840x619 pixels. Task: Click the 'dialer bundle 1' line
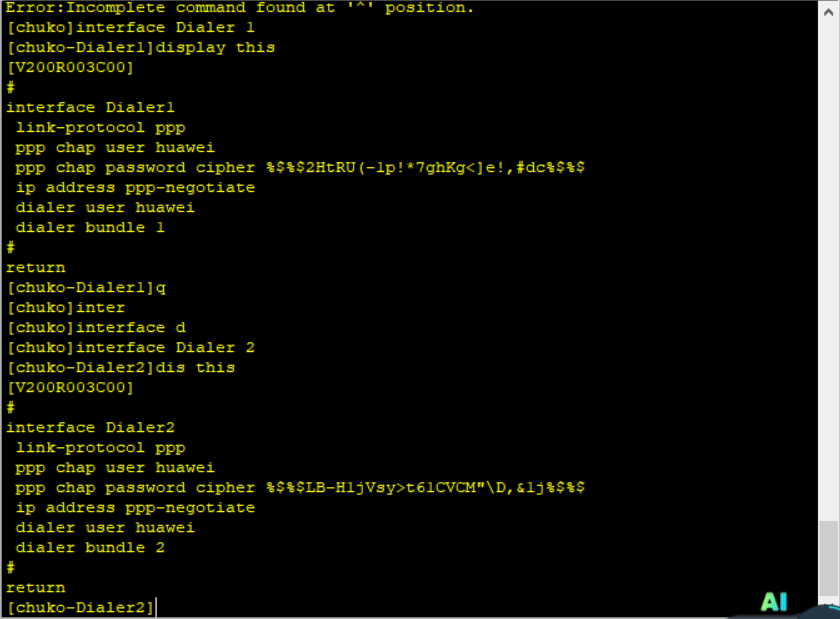90,228
